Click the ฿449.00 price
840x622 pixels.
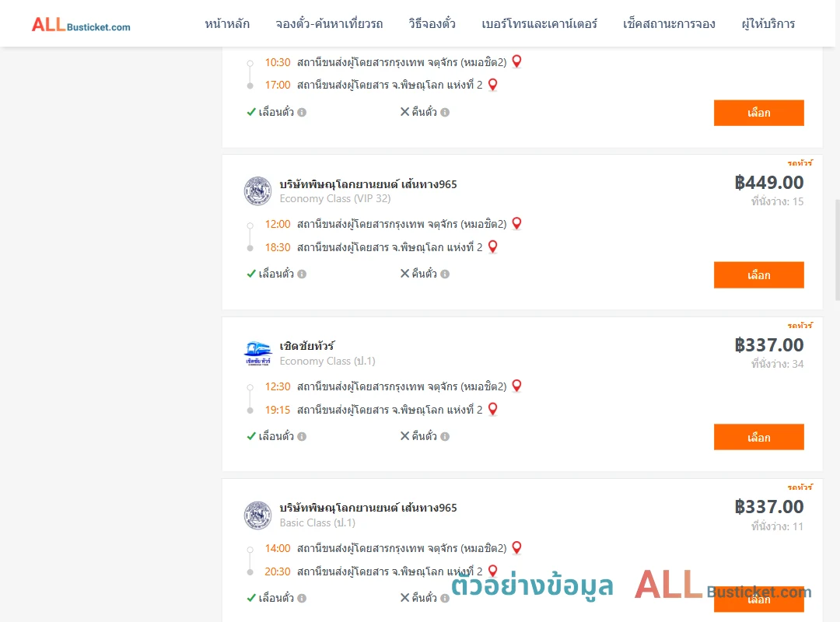click(768, 183)
